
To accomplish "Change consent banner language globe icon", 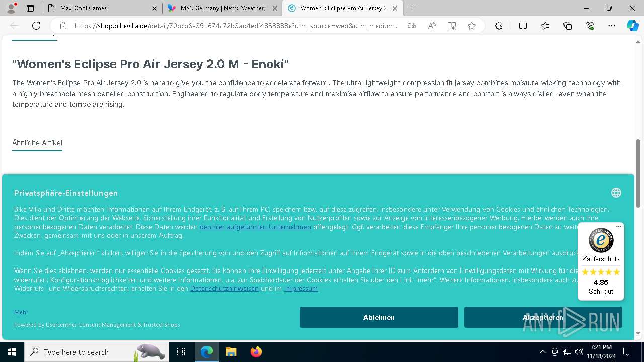I will pos(616,193).
